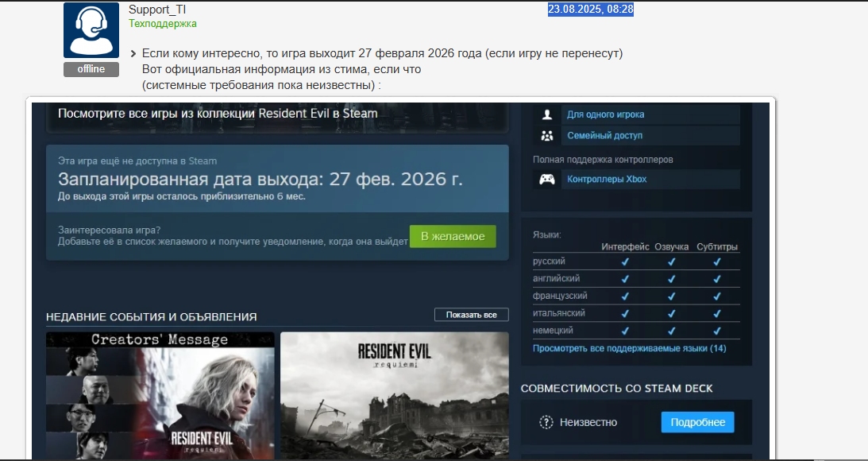Open the 'Для одного игрока' category link

605,114
